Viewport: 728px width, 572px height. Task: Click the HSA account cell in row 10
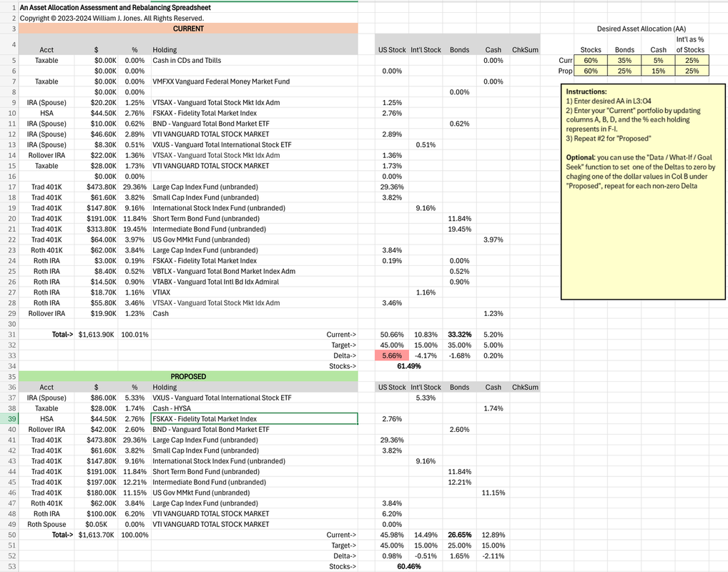pyautogui.click(x=46, y=113)
